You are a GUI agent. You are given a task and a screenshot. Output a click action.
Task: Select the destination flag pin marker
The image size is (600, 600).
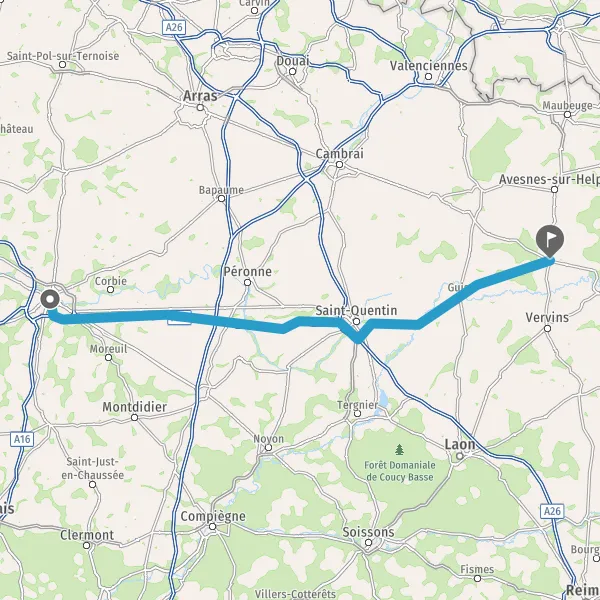550,241
